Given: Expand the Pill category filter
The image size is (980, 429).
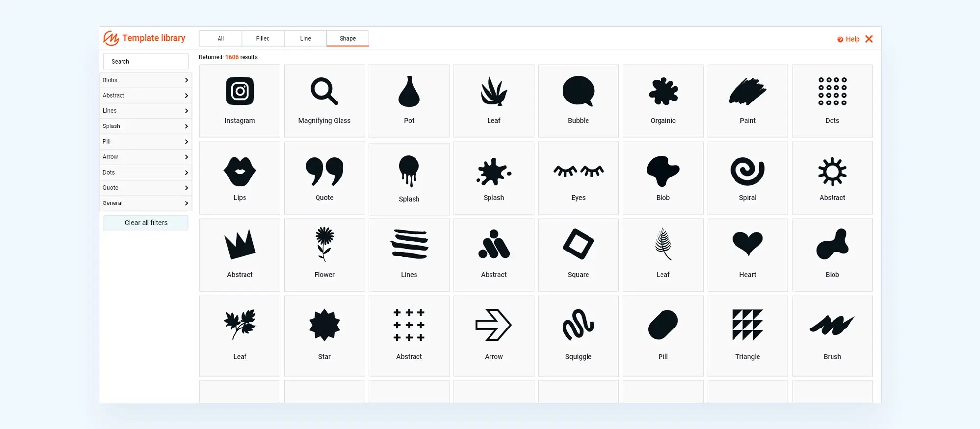Looking at the screenshot, I should point(146,142).
